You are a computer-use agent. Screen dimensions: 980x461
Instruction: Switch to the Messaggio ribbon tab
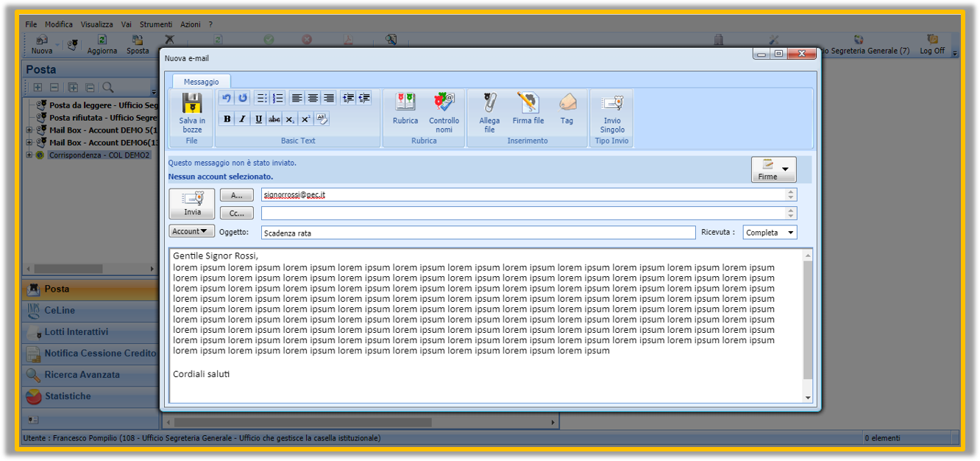(202, 82)
